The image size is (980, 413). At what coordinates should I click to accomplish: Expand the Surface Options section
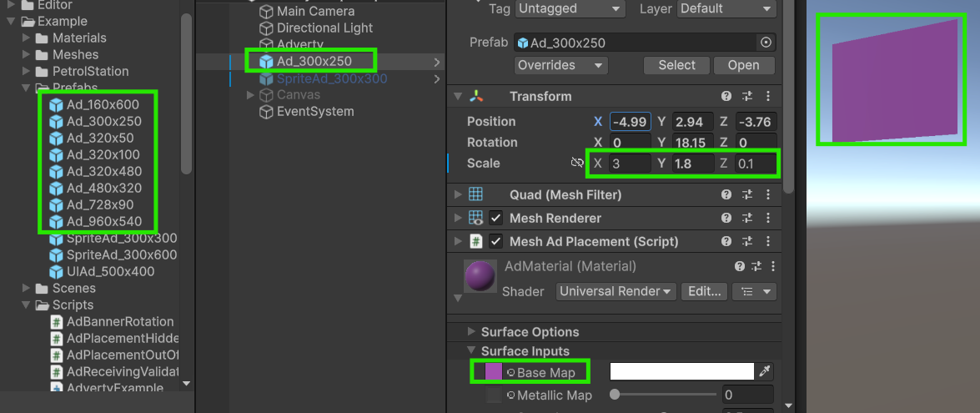472,332
